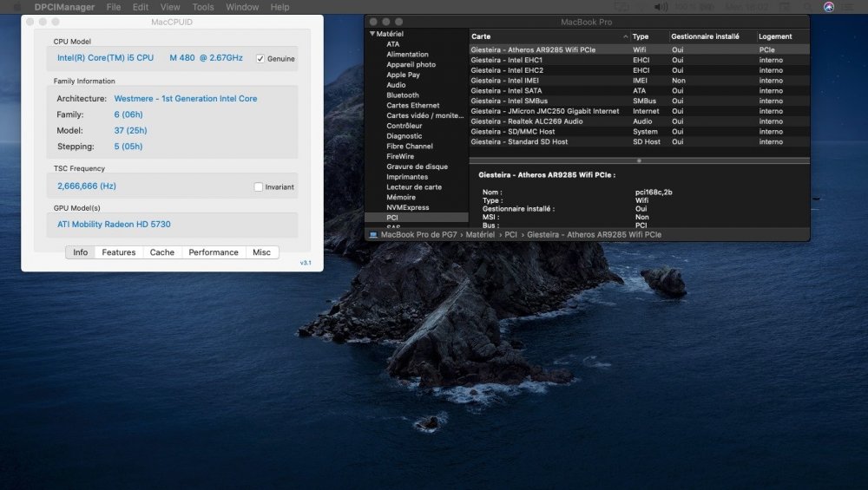
Task: Click the CPU model name text
Action: [x=150, y=57]
